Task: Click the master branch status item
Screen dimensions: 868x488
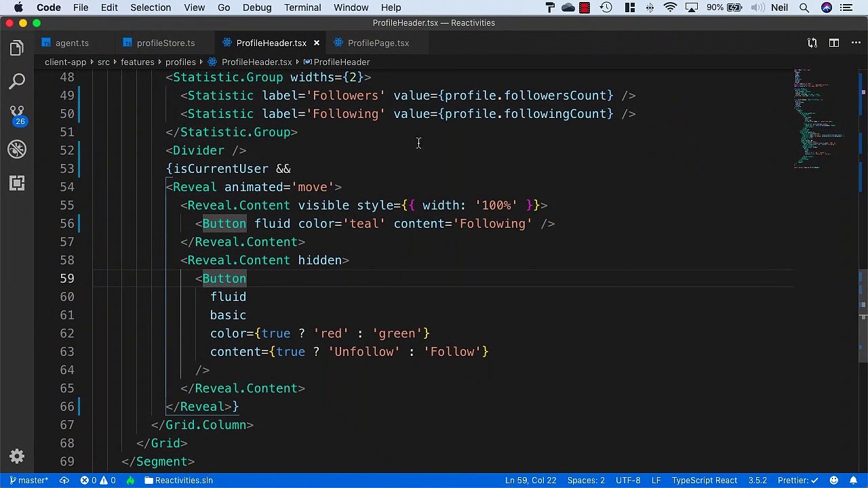Action: tap(29, 480)
